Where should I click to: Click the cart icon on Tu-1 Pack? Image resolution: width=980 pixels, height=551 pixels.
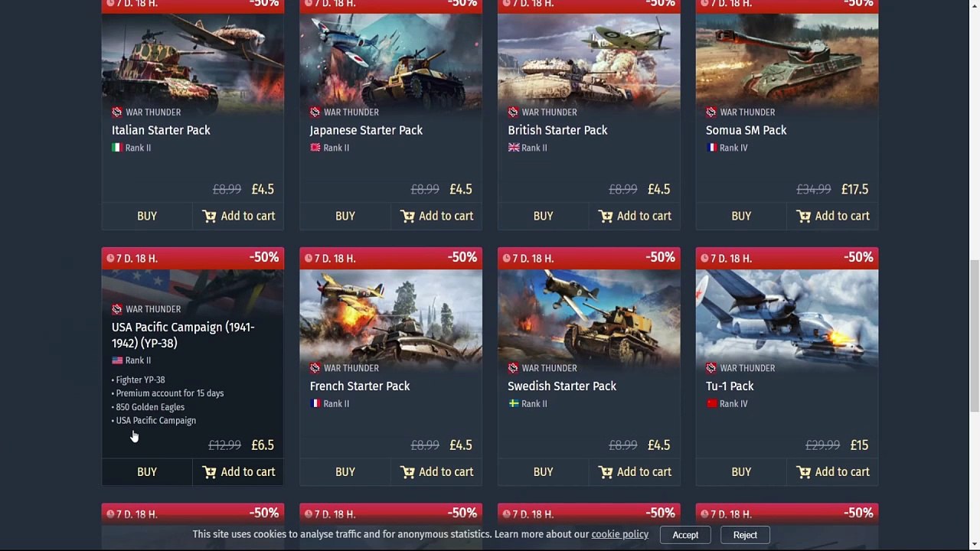point(803,472)
